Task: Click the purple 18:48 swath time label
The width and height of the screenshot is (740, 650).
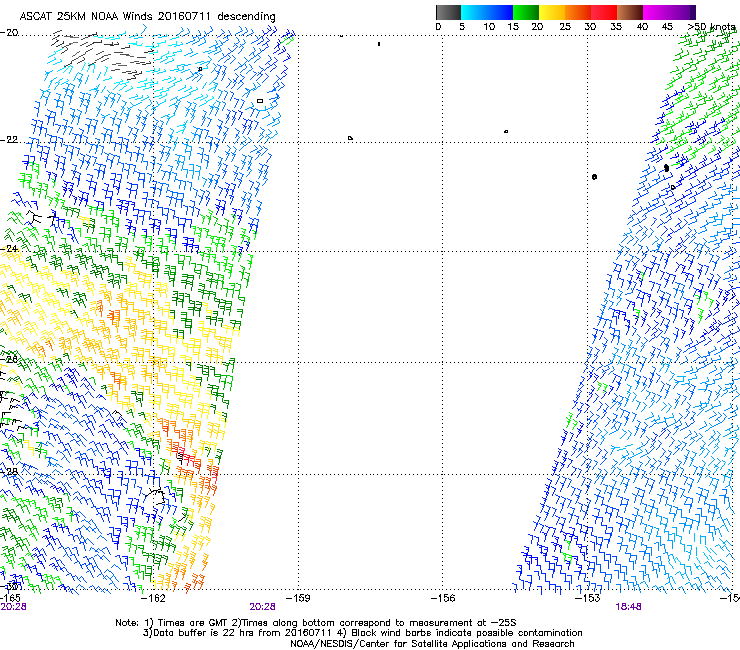Action: 628,607
